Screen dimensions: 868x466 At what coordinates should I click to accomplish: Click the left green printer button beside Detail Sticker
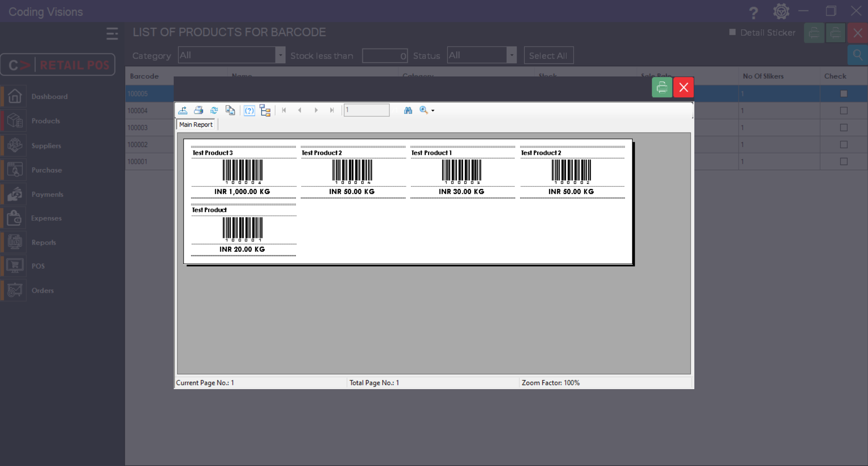pos(814,33)
